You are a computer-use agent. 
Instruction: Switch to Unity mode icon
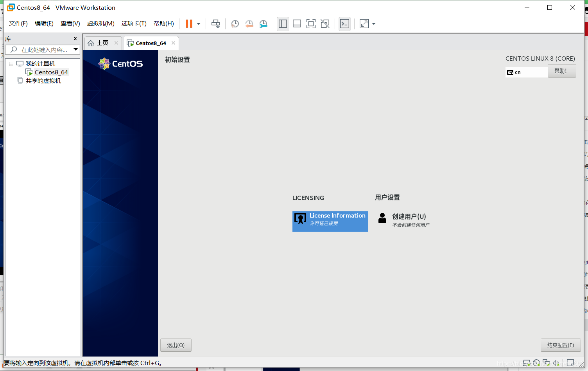pyautogui.click(x=325, y=24)
